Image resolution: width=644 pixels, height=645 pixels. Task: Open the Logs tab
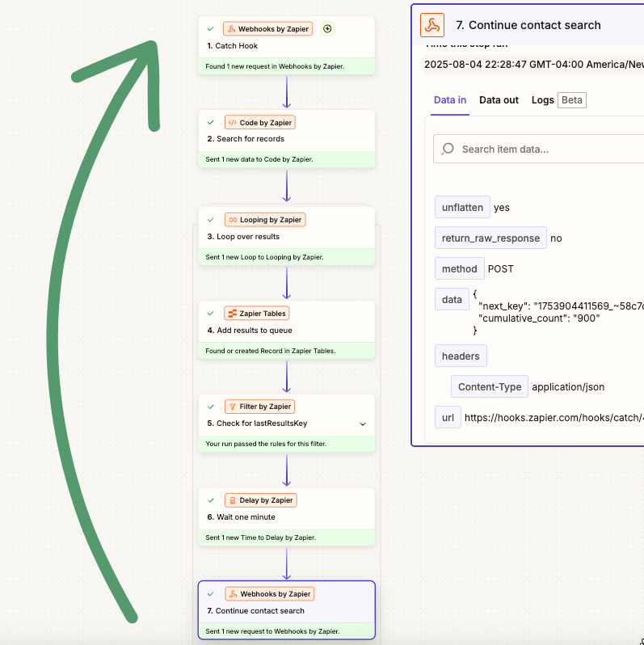pos(542,100)
